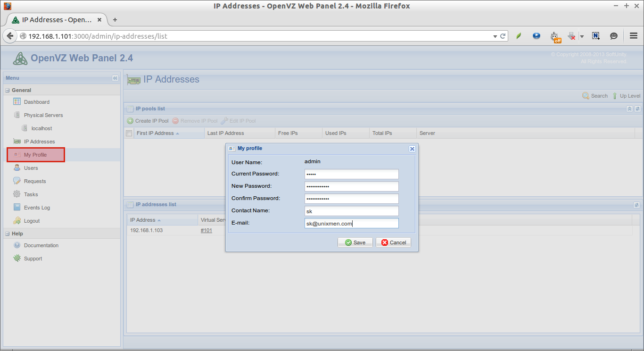Open Documentation under Help
The image size is (644, 351).
[41, 245]
